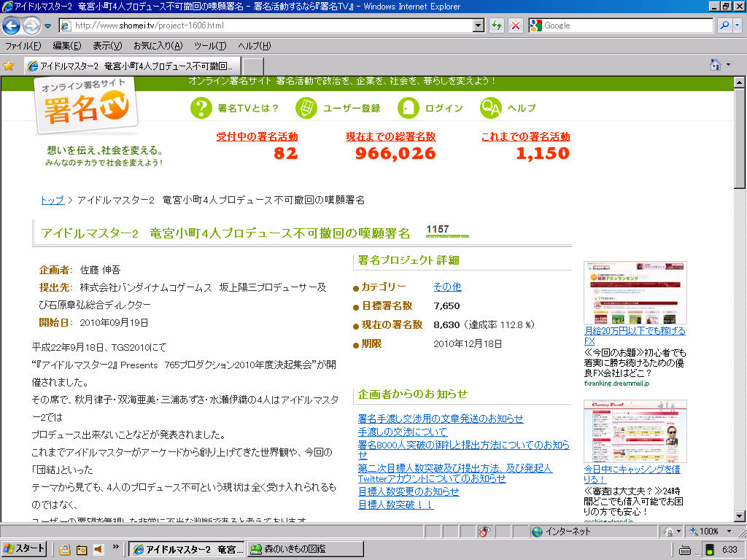The width and height of the screenshot is (747, 560).
Task: Click the FX ranking ad thumbnail
Action: [635, 293]
